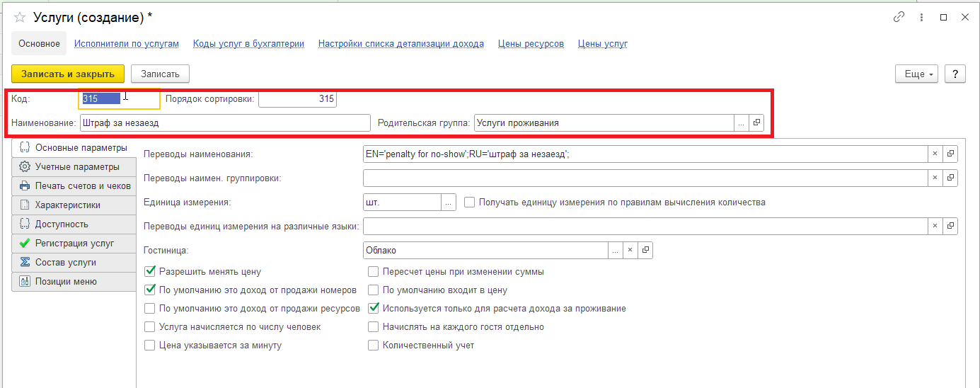Clear the Гостиница field value
Screen dimensions: 980x388
pyautogui.click(x=630, y=250)
